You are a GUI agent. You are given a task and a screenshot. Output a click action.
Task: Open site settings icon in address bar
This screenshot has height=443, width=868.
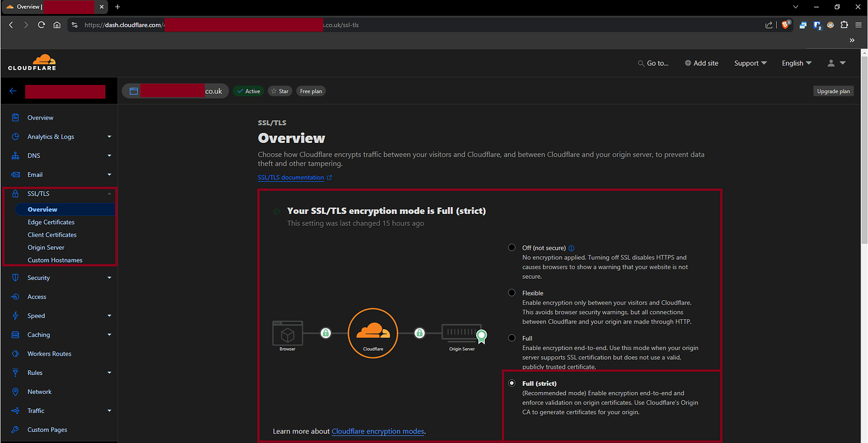74,25
